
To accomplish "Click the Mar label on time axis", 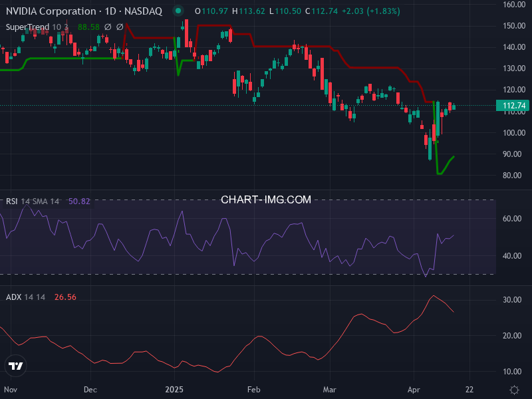I will 329,389.
